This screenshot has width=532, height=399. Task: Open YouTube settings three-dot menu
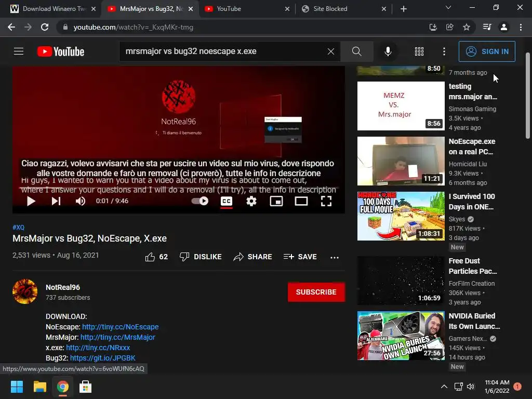point(444,51)
